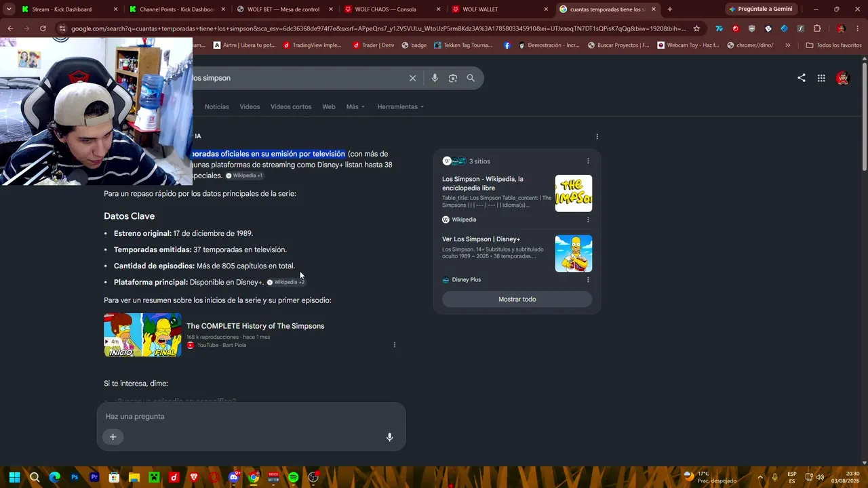Screen dimensions: 868x488
Task: Click the Mostrar todo button
Action: click(x=517, y=299)
